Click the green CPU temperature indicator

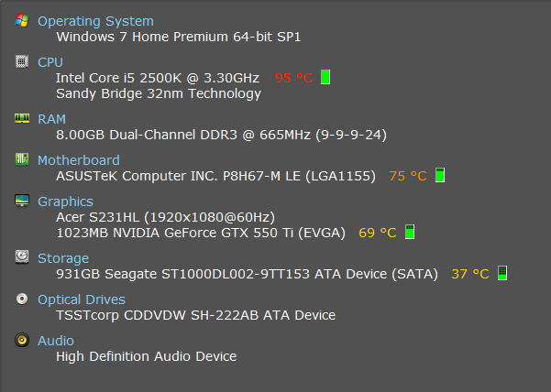click(x=325, y=78)
